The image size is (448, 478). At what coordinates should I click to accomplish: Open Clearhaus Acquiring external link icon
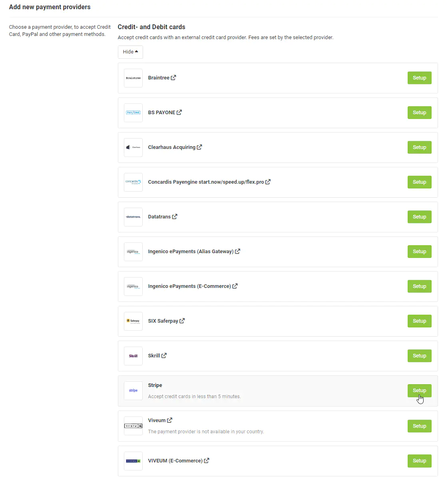click(199, 147)
